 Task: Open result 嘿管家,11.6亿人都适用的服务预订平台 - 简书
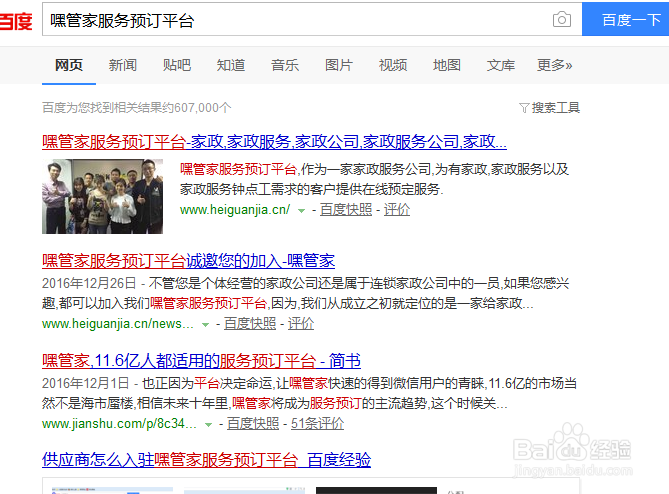point(201,361)
